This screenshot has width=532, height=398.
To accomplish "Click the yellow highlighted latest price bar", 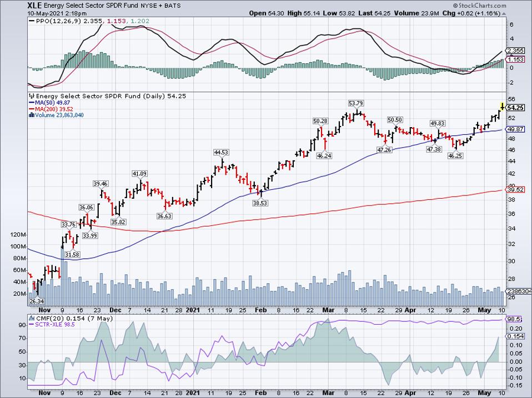I will tap(502, 107).
